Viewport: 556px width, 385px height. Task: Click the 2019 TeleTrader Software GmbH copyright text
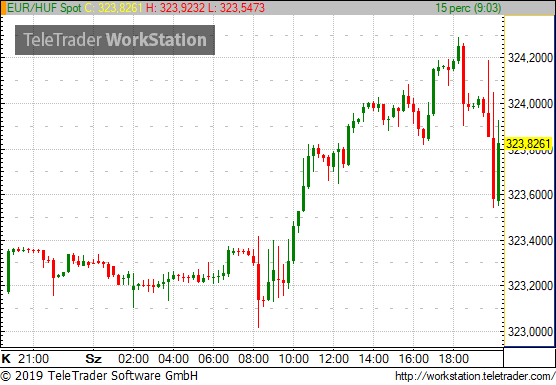point(99,376)
